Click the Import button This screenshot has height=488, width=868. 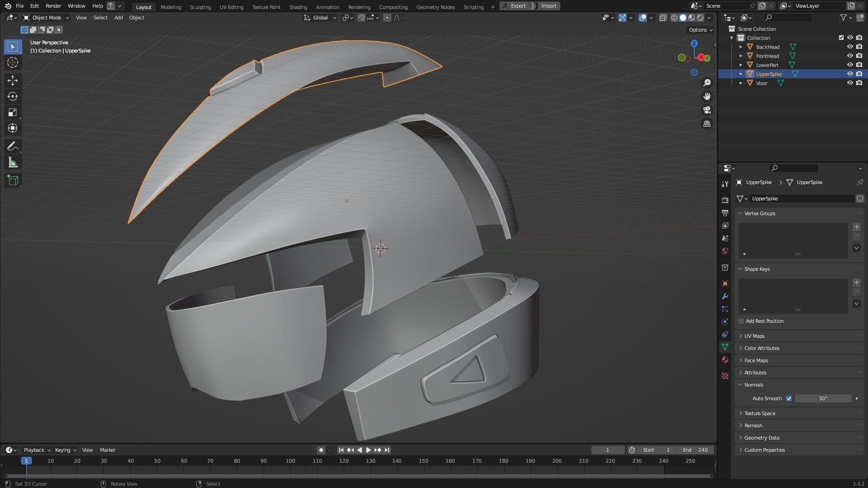(x=545, y=6)
